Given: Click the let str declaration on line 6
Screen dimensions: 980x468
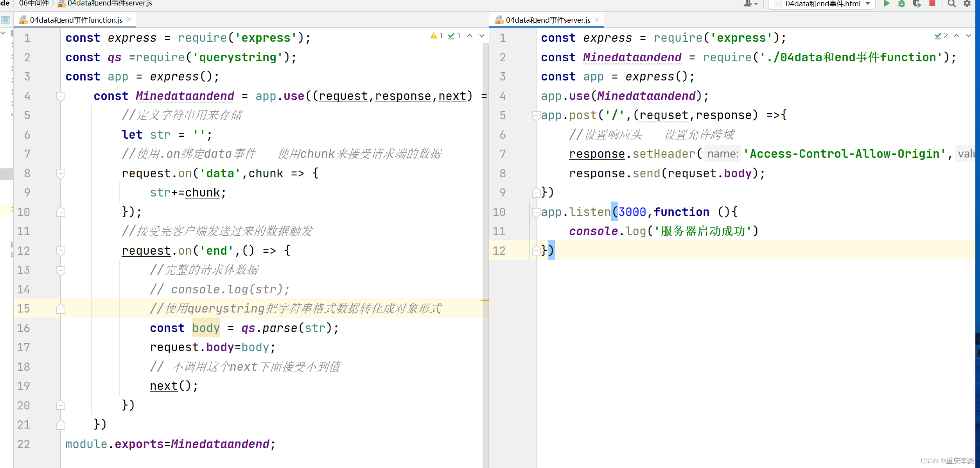Looking at the screenshot, I should click(167, 135).
